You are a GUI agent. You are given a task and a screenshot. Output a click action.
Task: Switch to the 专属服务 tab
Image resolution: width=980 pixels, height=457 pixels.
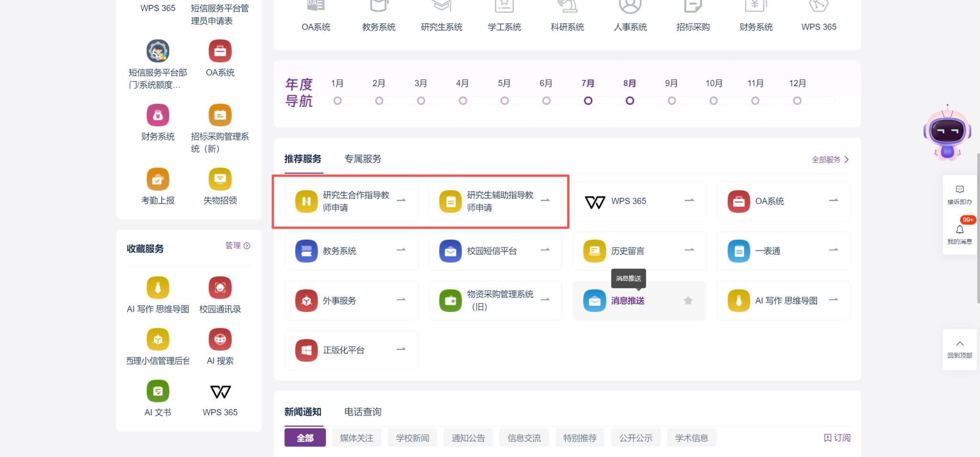coord(363,159)
